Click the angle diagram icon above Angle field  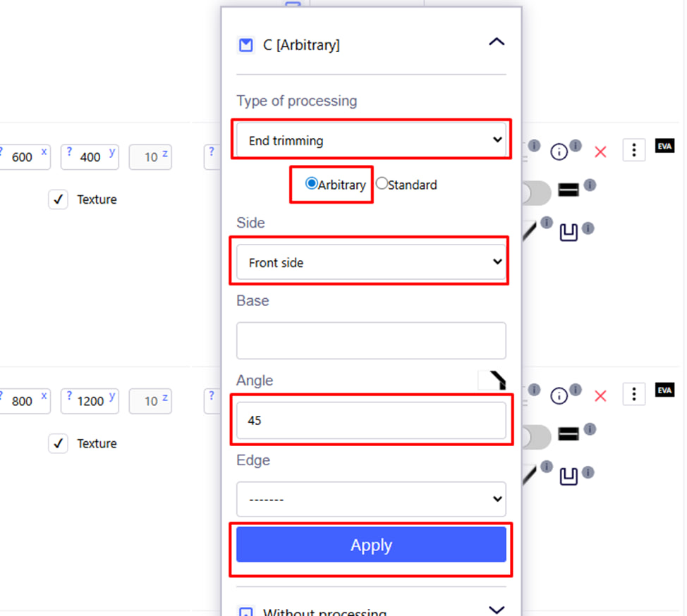click(494, 381)
